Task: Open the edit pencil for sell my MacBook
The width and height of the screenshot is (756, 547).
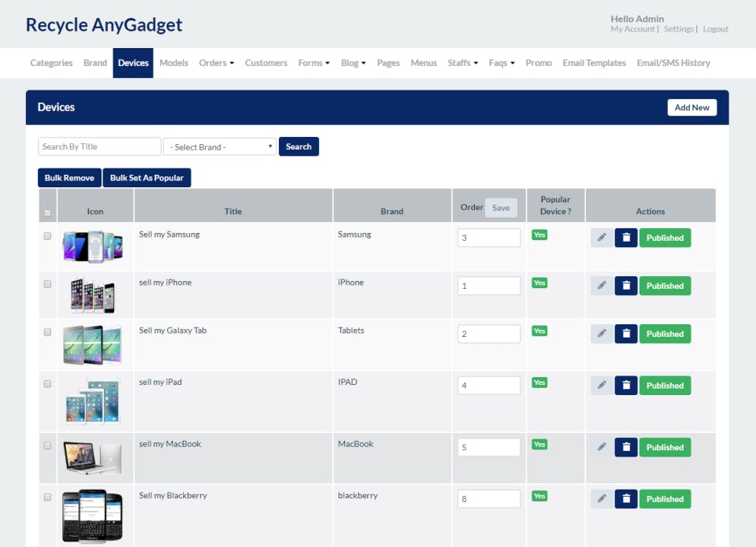Action: (x=602, y=446)
